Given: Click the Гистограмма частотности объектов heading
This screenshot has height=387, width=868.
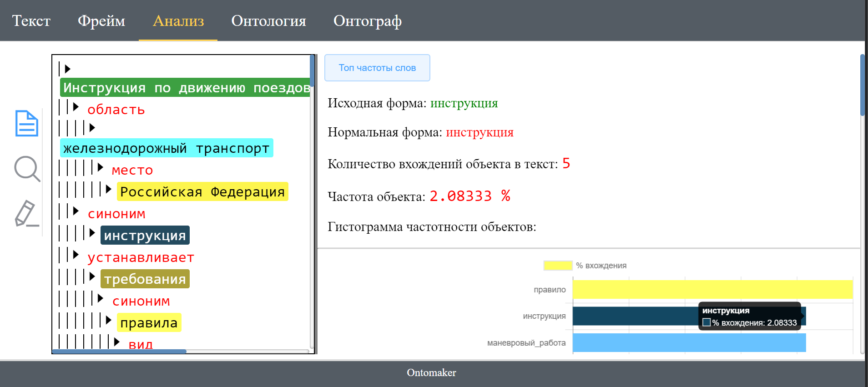Looking at the screenshot, I should (x=432, y=227).
